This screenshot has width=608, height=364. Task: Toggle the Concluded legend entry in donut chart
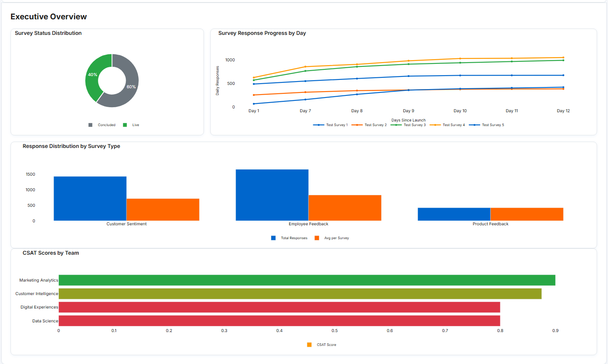(102, 125)
